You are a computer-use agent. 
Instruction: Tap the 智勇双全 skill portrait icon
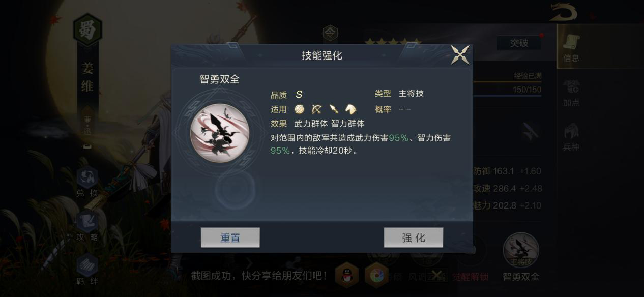(220, 133)
